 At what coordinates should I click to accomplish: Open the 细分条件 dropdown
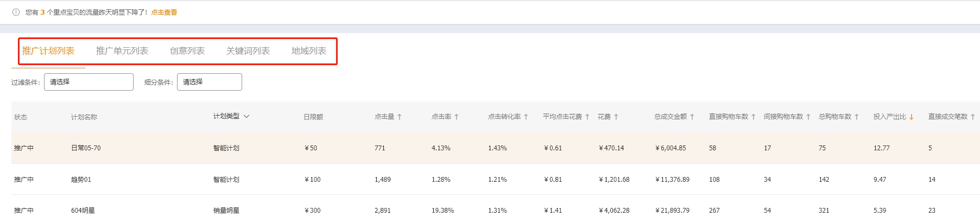(209, 82)
